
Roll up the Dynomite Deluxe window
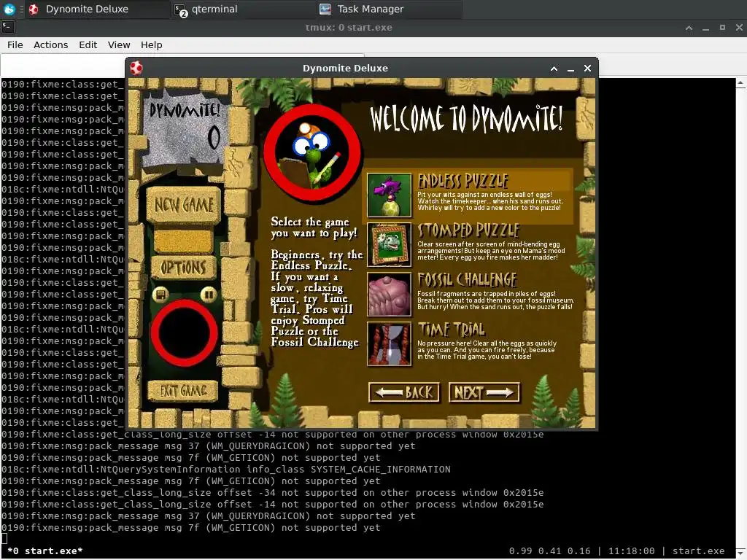click(x=554, y=69)
